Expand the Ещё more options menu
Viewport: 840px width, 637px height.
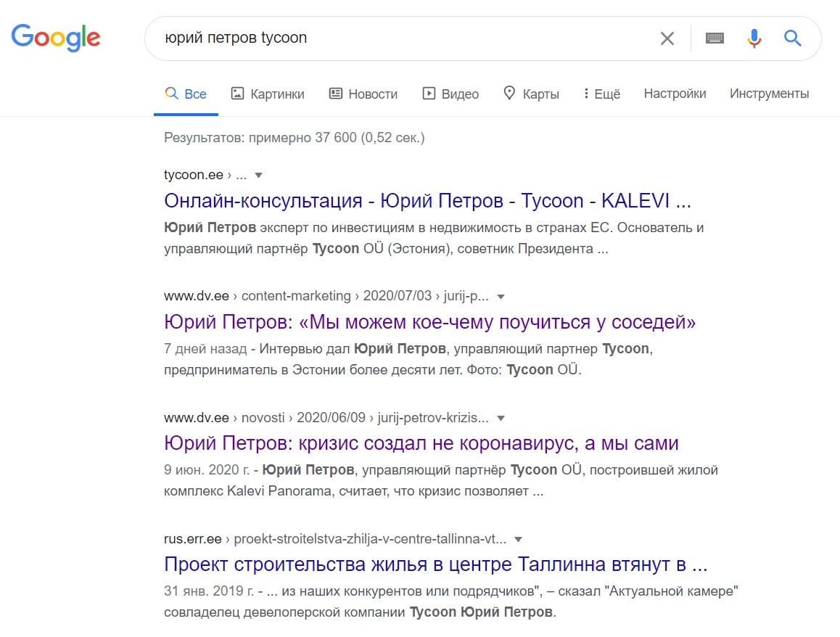(601, 94)
